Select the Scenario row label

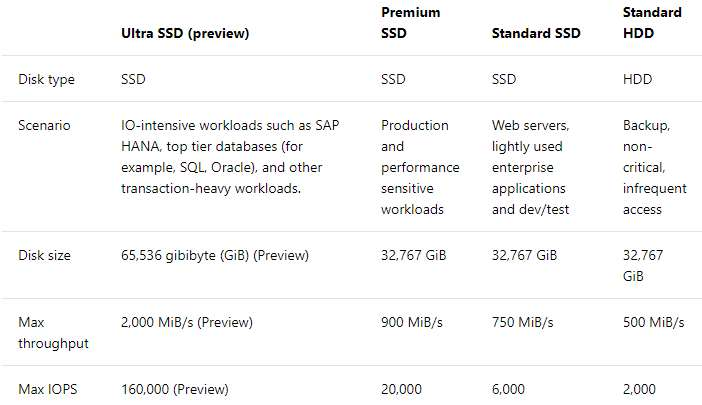[46, 125]
